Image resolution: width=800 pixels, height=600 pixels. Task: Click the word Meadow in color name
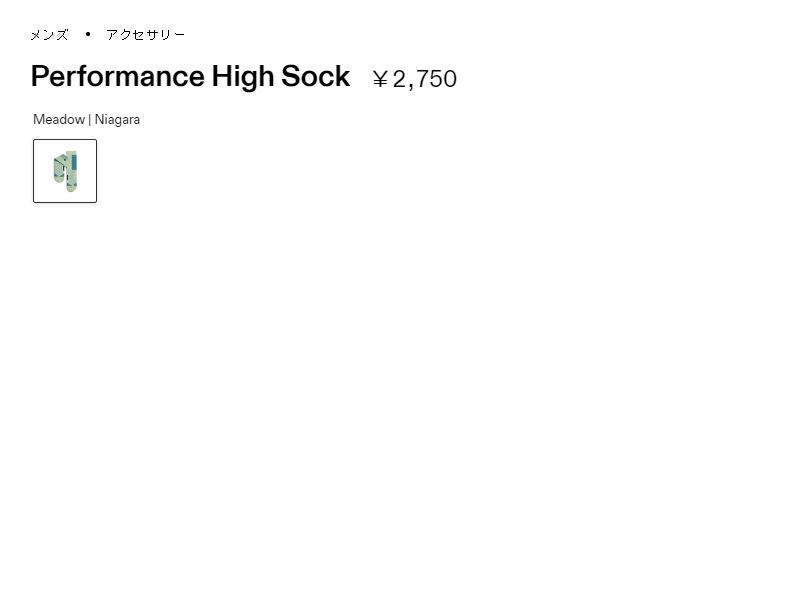click(x=59, y=120)
